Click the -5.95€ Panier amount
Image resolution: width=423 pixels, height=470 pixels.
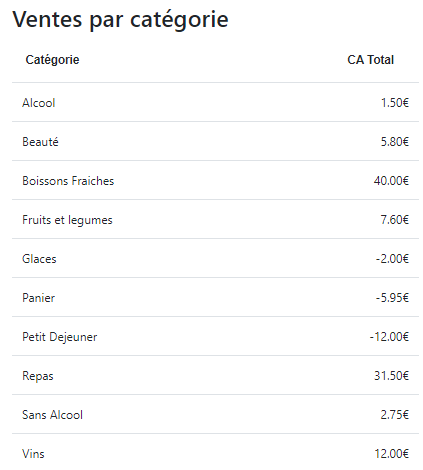pyautogui.click(x=392, y=298)
